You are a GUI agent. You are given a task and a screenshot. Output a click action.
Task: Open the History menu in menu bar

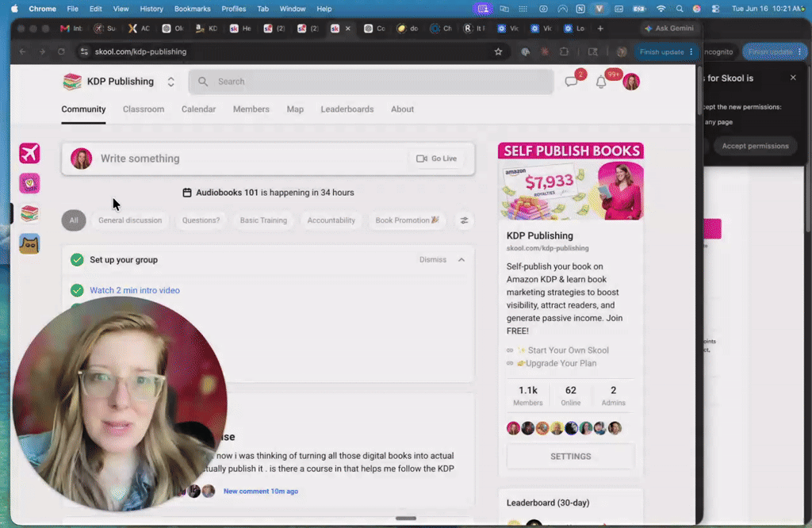click(151, 9)
